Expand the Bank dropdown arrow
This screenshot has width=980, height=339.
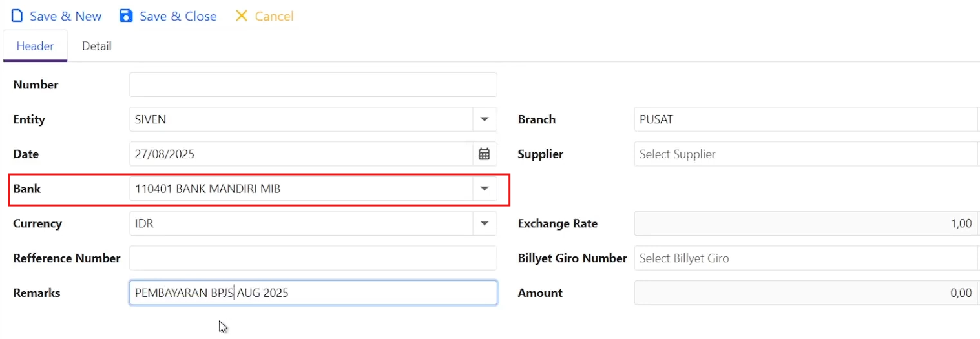tap(485, 189)
